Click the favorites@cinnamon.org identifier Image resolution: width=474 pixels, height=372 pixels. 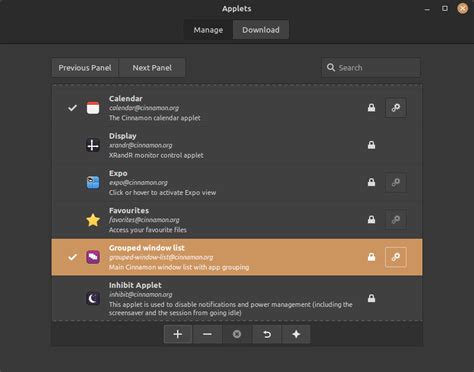[x=144, y=220]
